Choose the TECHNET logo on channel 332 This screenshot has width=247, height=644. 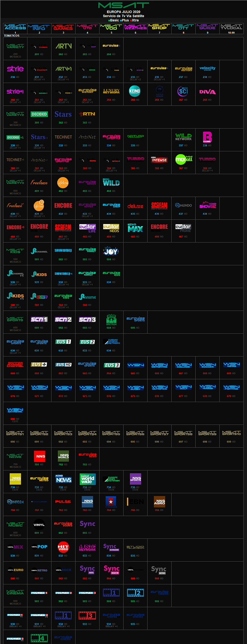(x=63, y=137)
